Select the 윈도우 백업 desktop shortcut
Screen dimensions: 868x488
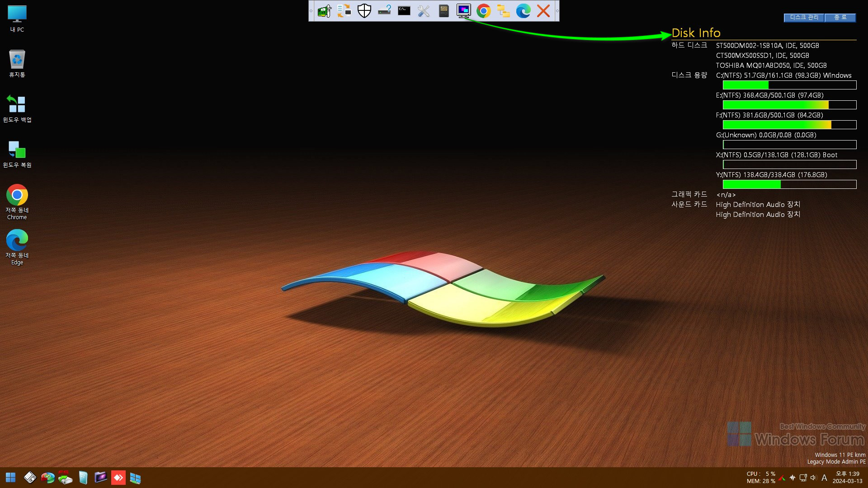coord(17,109)
